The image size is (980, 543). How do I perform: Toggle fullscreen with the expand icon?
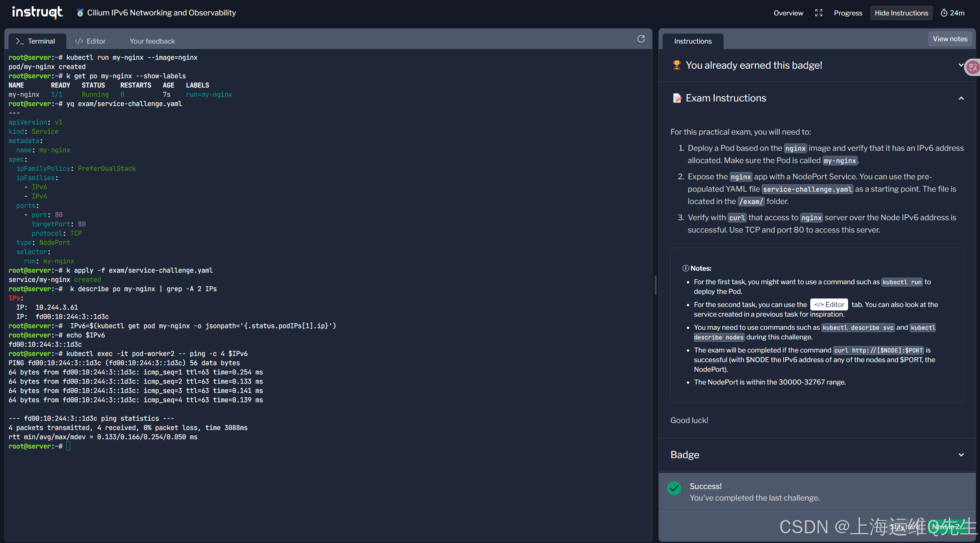coord(818,13)
